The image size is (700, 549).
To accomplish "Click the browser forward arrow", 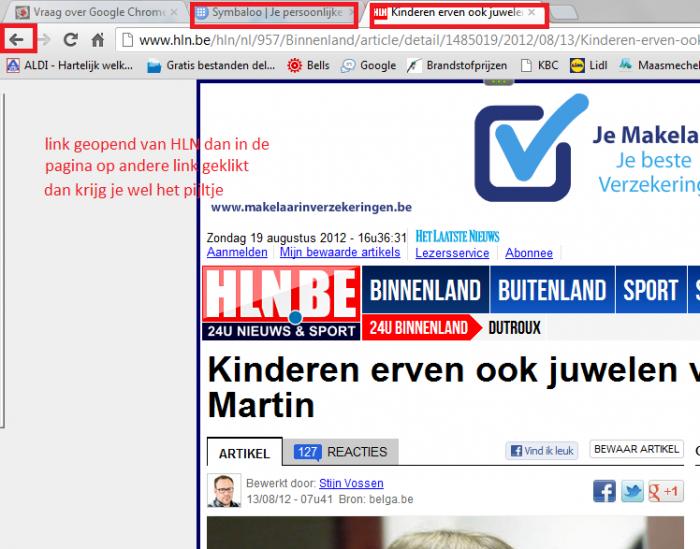I will coord(45,40).
